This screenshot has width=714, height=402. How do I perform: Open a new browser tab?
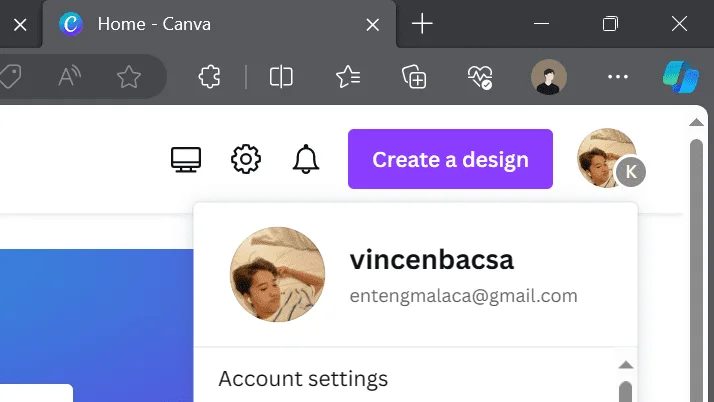tap(422, 24)
